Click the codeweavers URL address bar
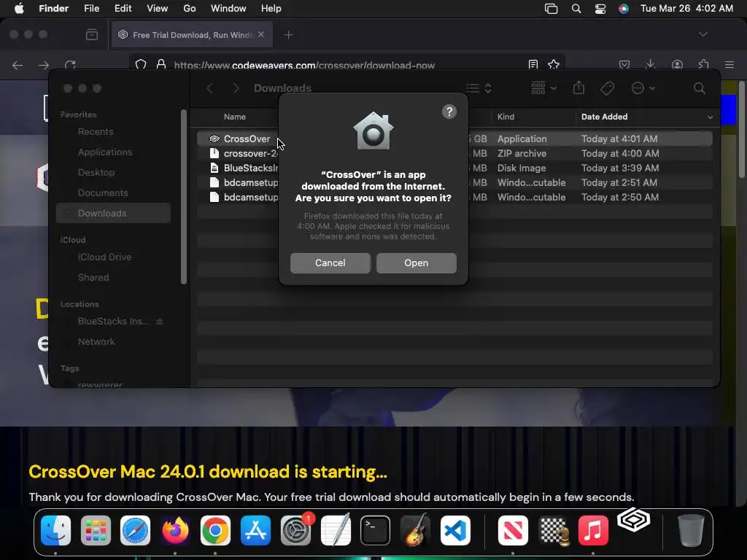 [x=304, y=65]
